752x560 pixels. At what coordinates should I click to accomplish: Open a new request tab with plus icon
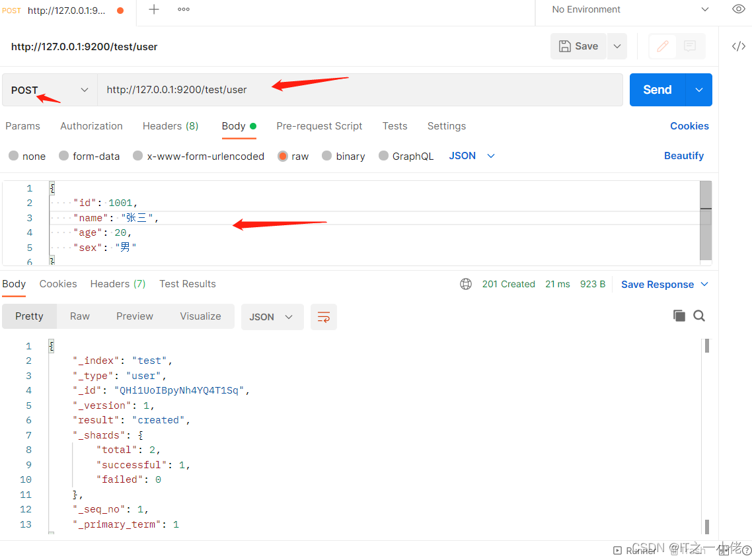[x=154, y=9]
